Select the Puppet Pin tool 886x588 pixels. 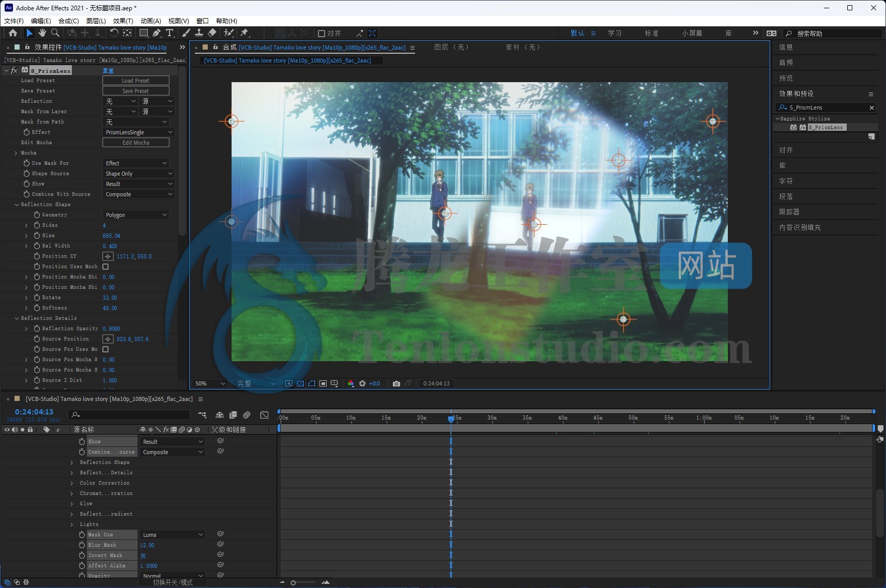[x=245, y=33]
